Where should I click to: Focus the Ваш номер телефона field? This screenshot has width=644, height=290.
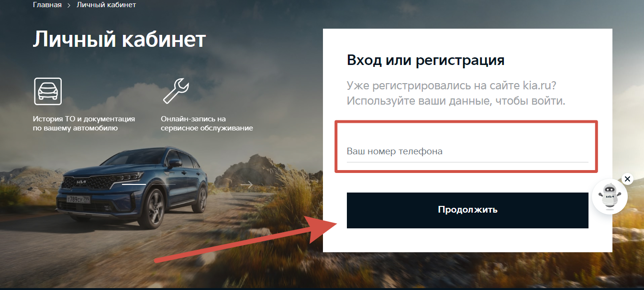[x=467, y=151]
